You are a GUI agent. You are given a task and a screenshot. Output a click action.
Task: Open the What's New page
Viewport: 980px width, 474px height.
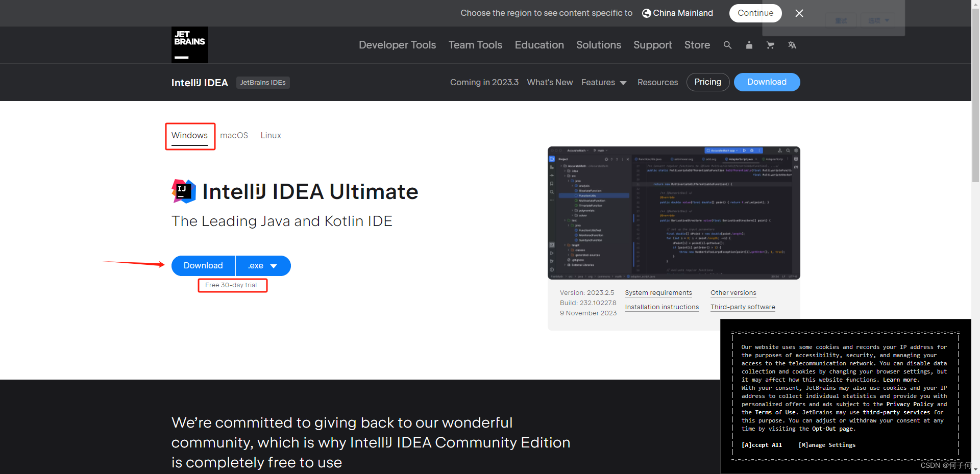click(x=550, y=82)
